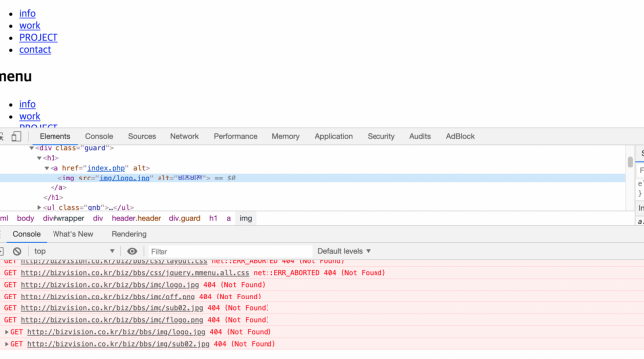This screenshot has height=359, width=644.
Task: Select div.guard in the breadcrumb
Action: (x=185, y=219)
